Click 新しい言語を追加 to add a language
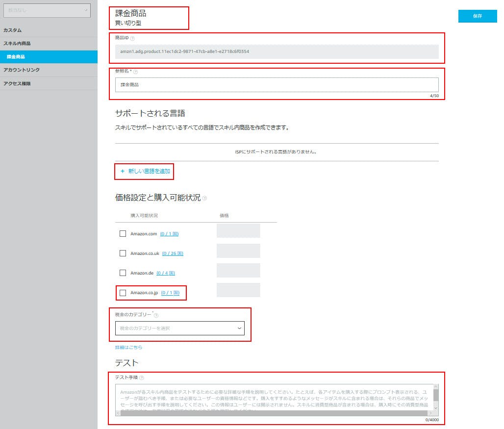 pos(148,171)
